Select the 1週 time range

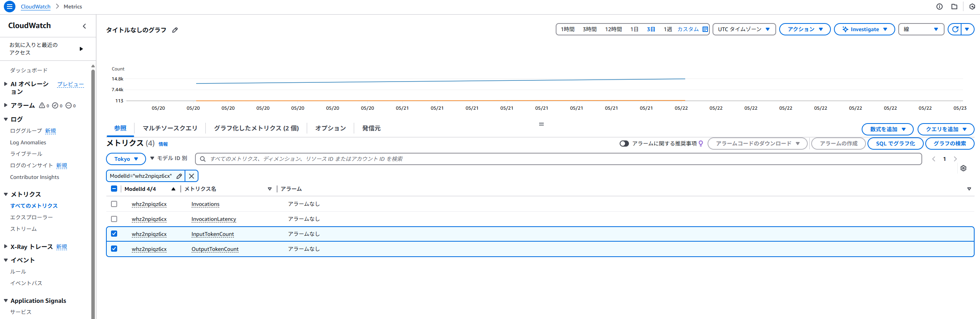(667, 29)
